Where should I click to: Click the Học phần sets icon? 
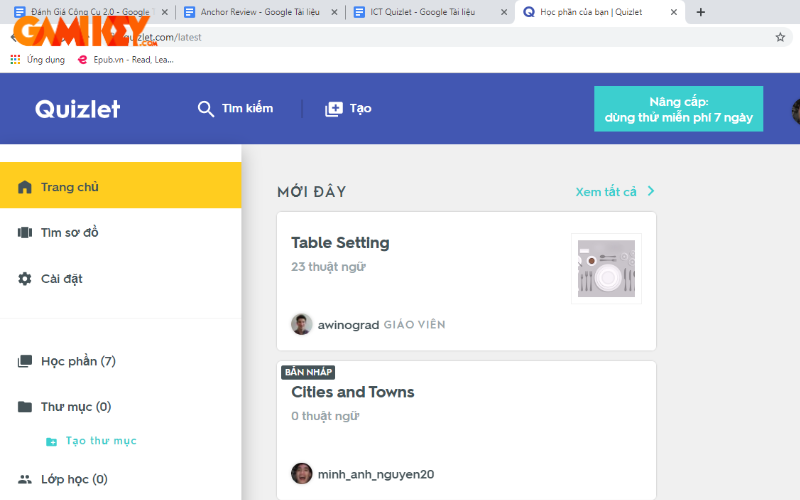(x=24, y=361)
